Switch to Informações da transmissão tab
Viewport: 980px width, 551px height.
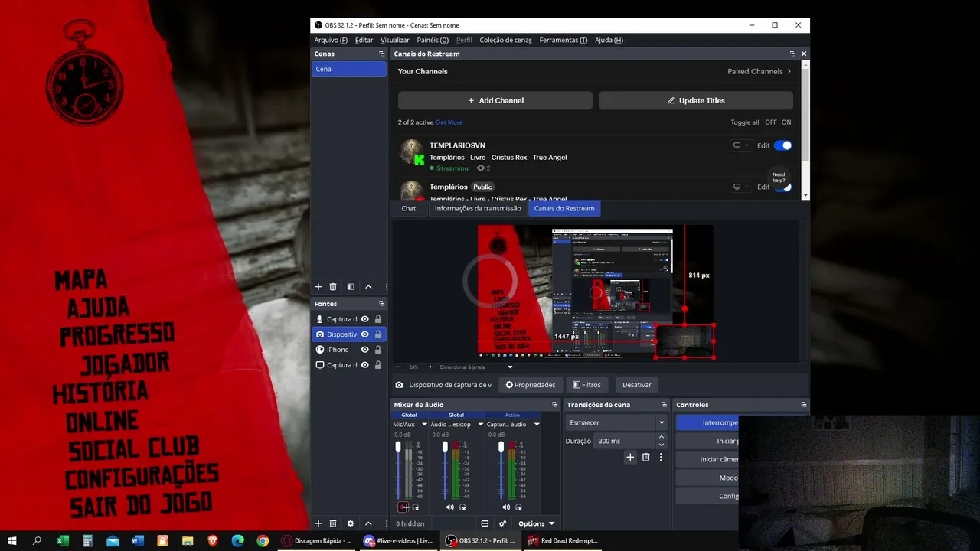tap(478, 208)
